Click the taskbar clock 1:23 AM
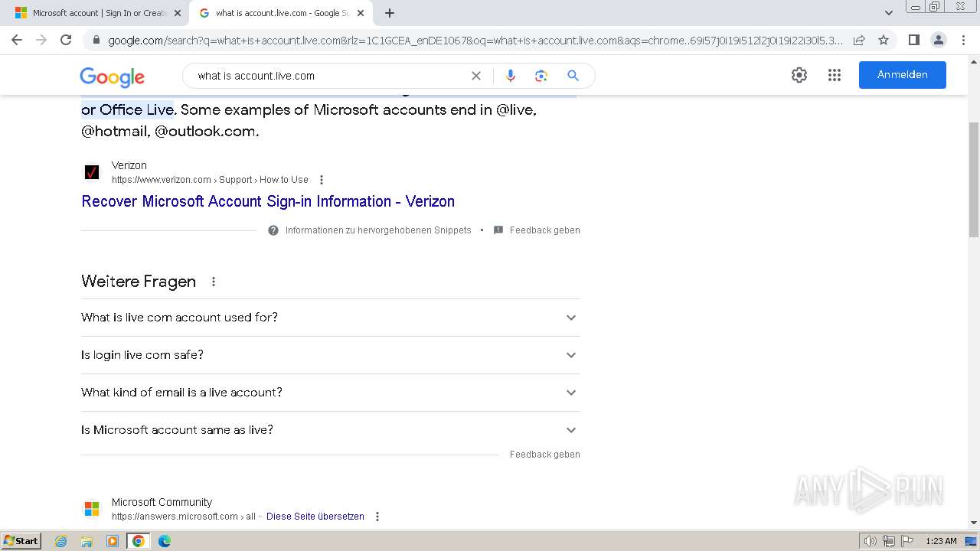The image size is (980, 551). (941, 541)
